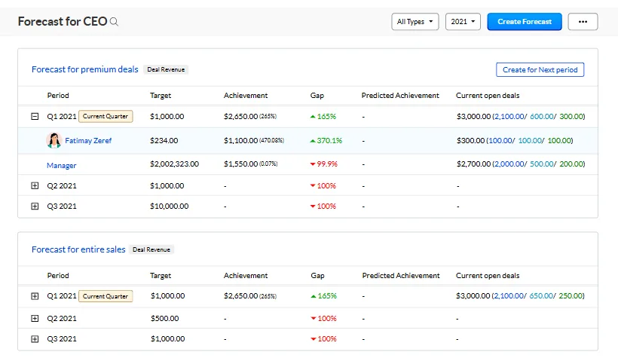Click the search icon beside Forecast for CEO
Screen dimensions: 618x364
tap(115, 23)
